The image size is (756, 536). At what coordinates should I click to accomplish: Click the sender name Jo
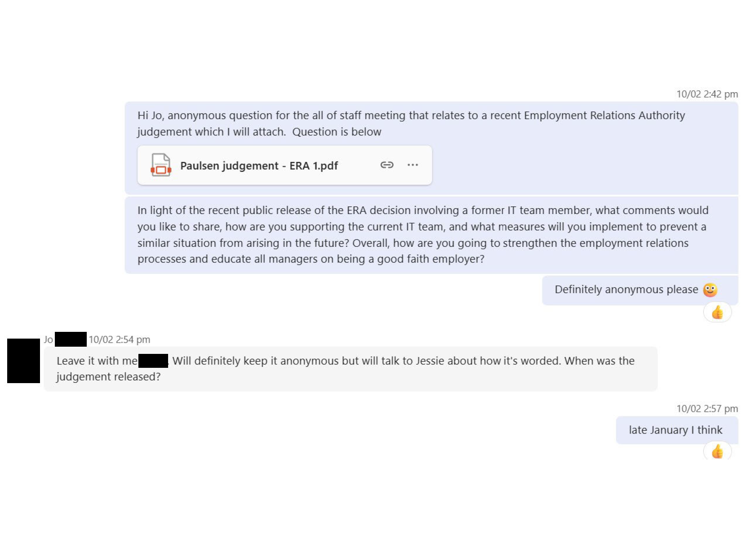pos(48,339)
